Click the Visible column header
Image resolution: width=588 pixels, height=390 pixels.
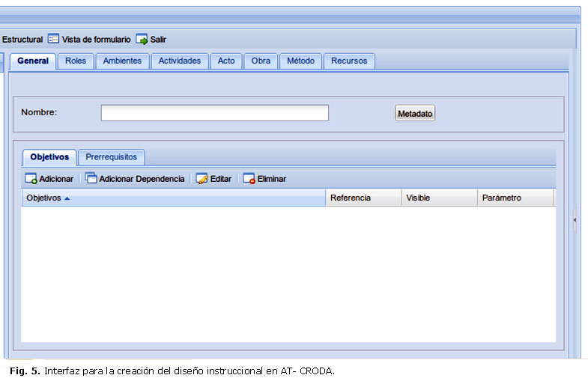(438, 198)
